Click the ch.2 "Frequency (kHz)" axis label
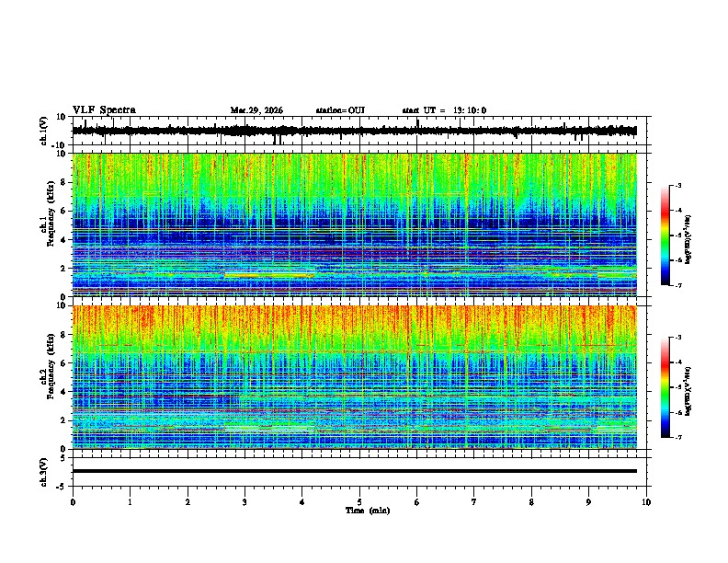The width and height of the screenshot is (728, 563). tap(51, 365)
